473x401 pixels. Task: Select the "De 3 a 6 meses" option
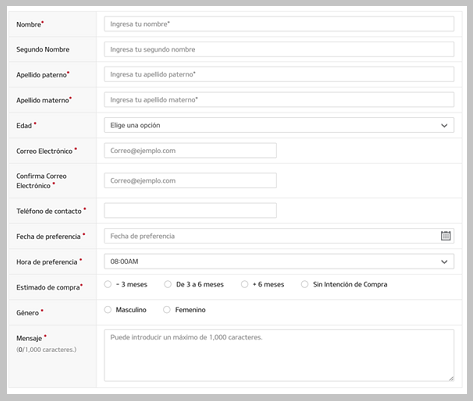click(168, 284)
